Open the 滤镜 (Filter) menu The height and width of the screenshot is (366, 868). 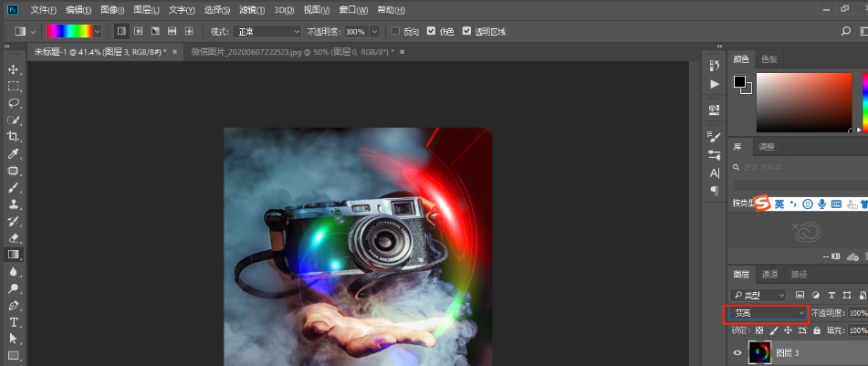(x=255, y=9)
